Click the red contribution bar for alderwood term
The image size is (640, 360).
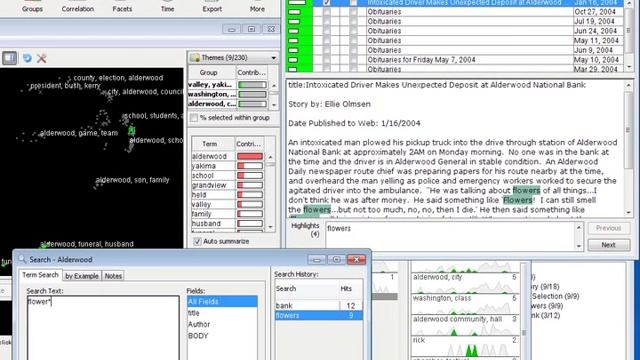[x=250, y=156]
